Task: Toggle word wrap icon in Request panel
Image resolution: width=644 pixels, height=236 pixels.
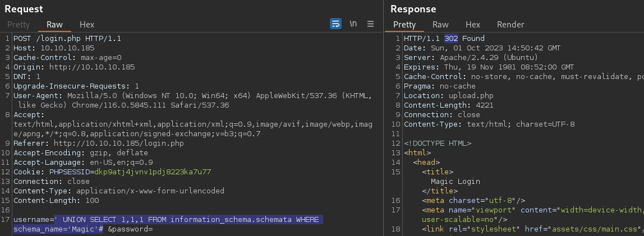Action: (335, 24)
